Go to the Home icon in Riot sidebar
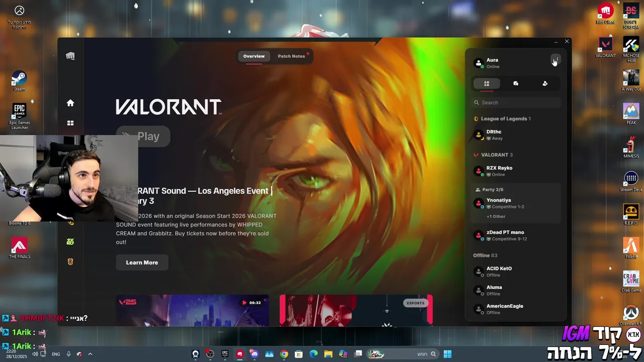 tap(70, 103)
